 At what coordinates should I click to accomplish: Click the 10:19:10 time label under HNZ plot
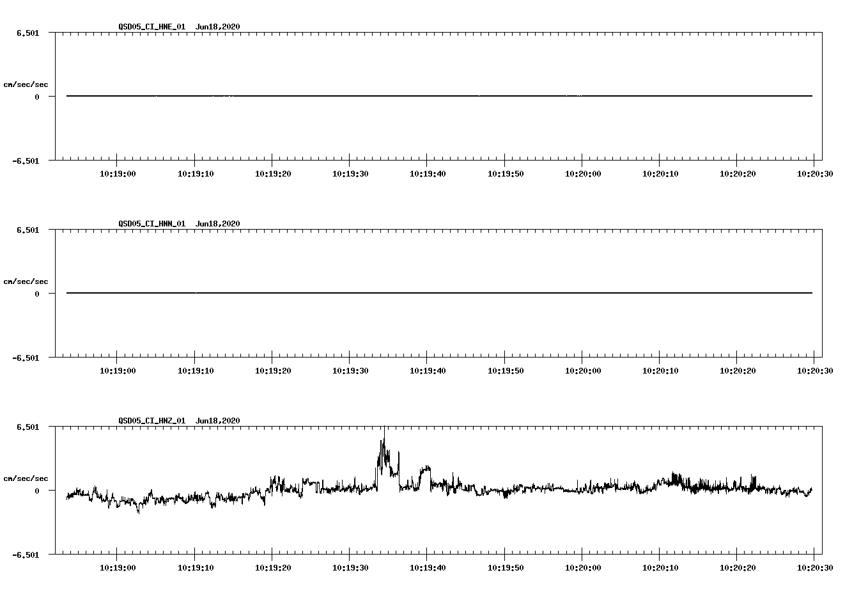point(195,567)
